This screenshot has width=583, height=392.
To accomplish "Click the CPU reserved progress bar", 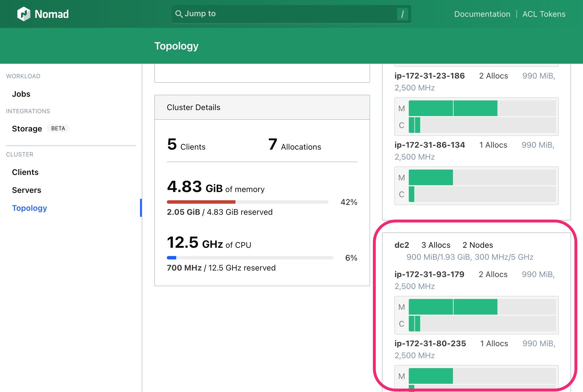I will (x=250, y=258).
